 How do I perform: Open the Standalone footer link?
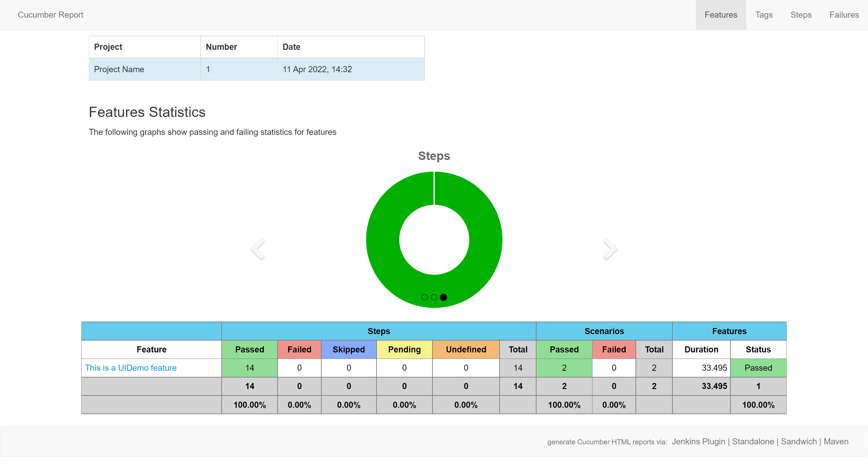click(x=753, y=442)
